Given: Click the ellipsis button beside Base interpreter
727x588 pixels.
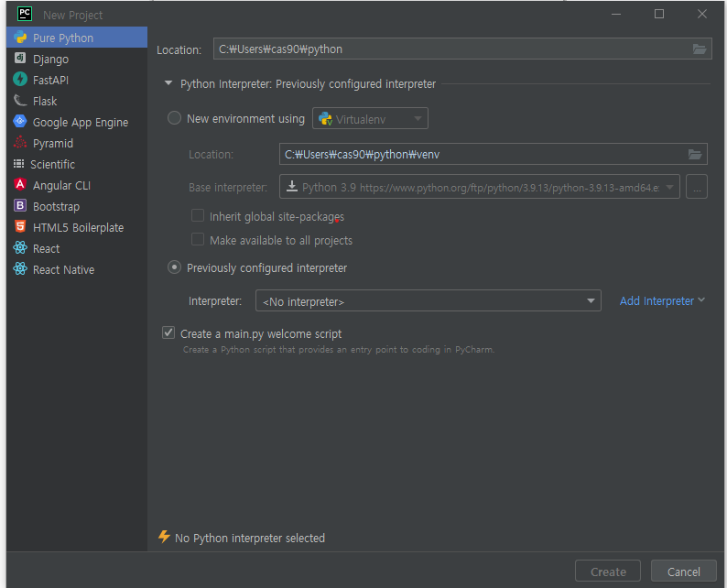Looking at the screenshot, I should tap(697, 187).
